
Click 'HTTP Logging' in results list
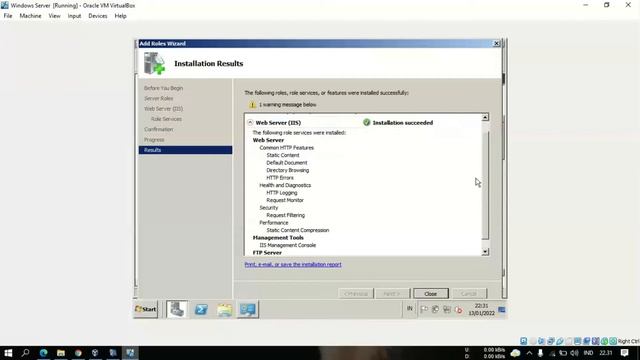[282, 193]
